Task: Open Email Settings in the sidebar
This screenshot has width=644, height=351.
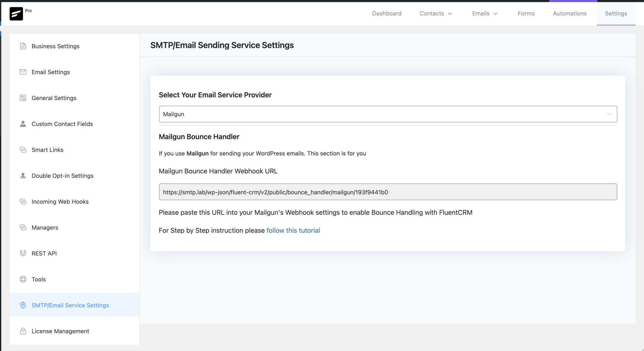Action: [x=75, y=72]
